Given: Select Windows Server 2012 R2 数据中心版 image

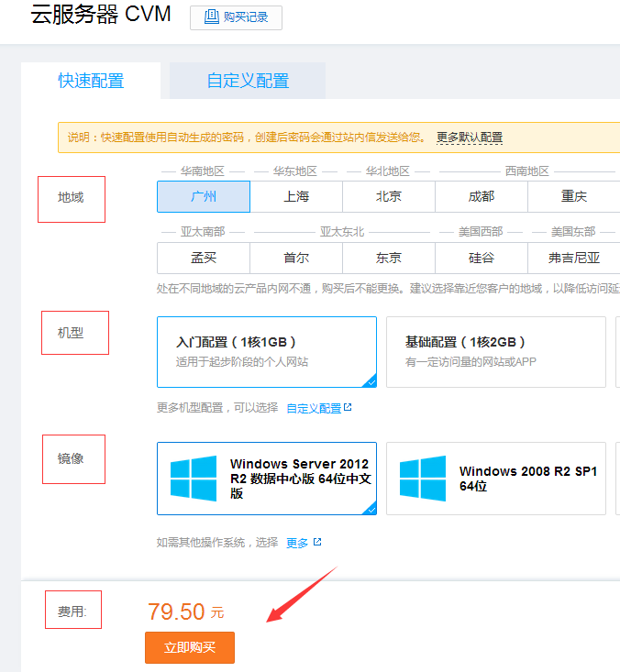Looking at the screenshot, I should click(267, 479).
